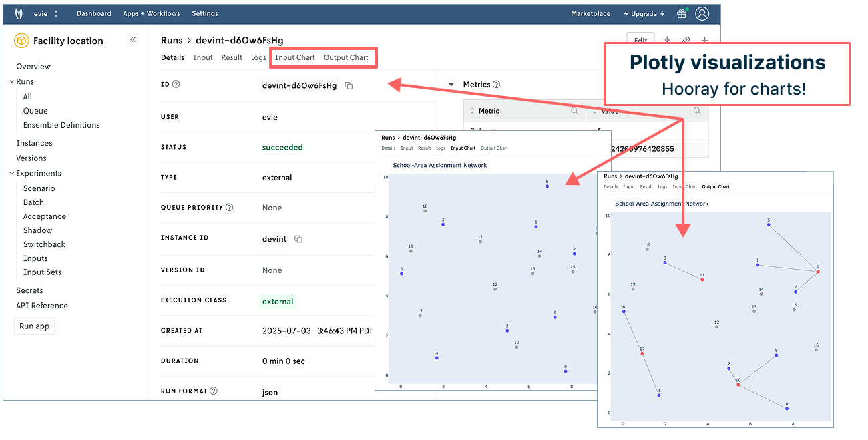This screenshot has width=868, height=440.
Task: Click the Nextmv logo icon
Action: pos(19,13)
